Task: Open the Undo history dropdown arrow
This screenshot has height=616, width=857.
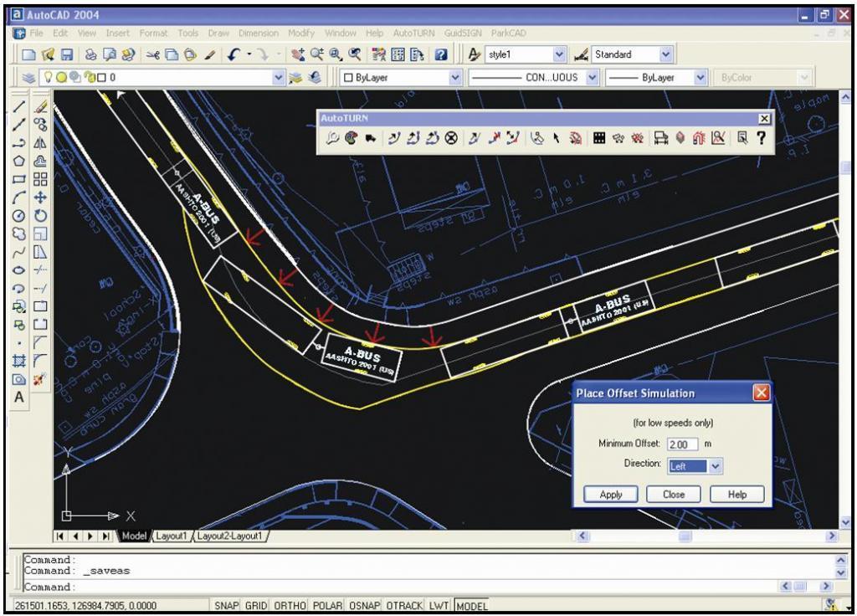Action: tap(249, 54)
